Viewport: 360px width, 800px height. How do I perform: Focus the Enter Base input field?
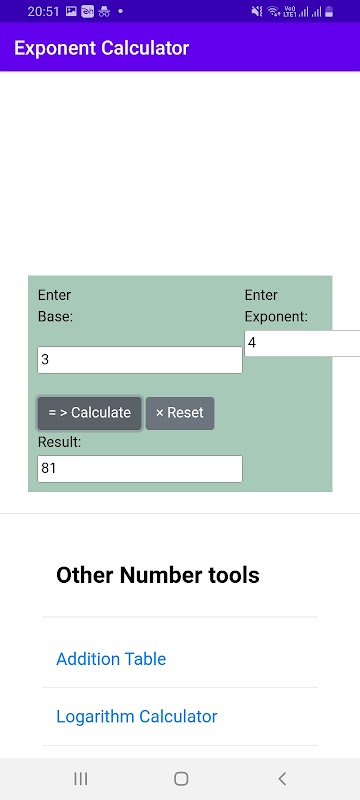click(140, 360)
